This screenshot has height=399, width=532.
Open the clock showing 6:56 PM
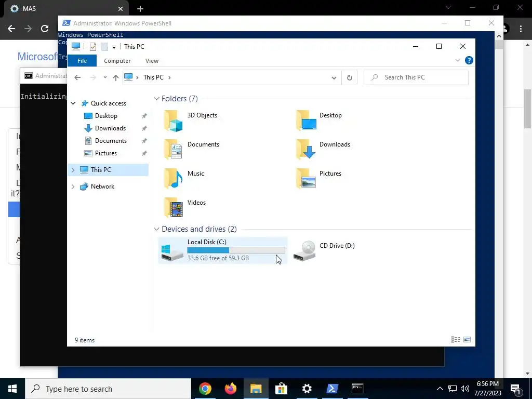point(487,389)
